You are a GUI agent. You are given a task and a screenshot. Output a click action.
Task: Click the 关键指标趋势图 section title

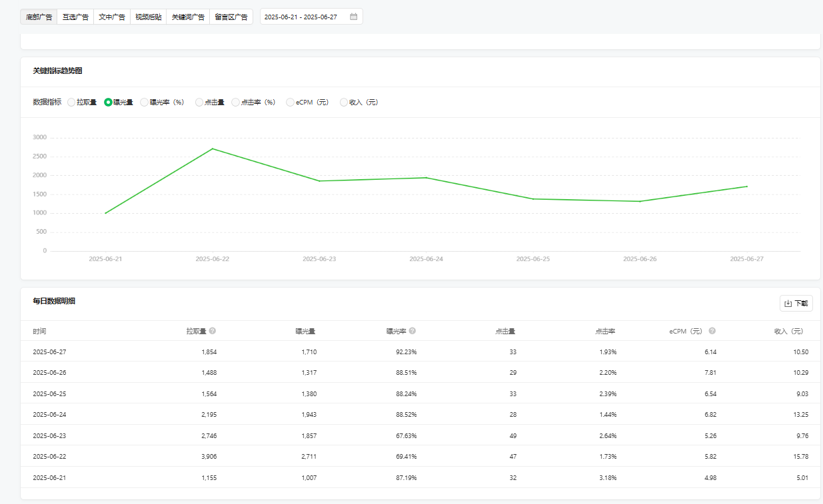click(57, 71)
